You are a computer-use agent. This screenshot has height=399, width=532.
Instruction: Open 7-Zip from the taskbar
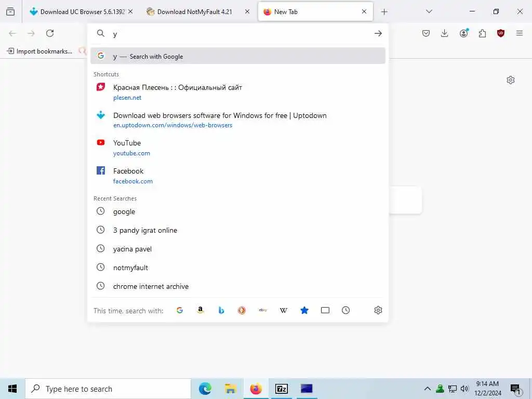[x=281, y=389]
